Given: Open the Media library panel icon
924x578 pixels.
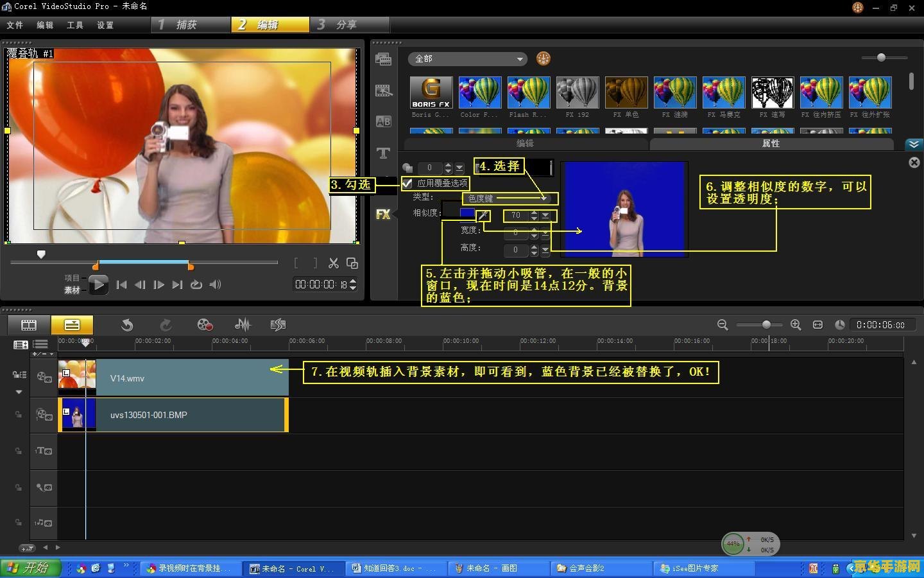Looking at the screenshot, I should [x=384, y=59].
